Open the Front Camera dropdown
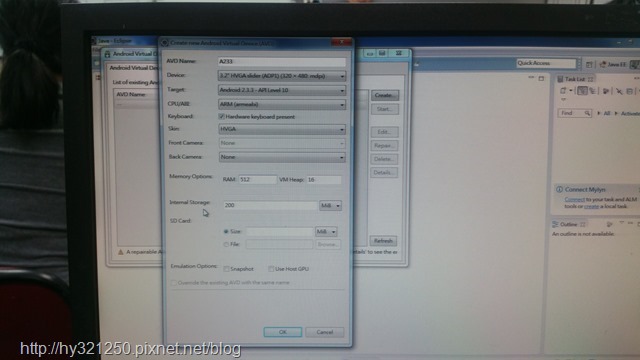Image resolution: width=640 pixels, height=360 pixels. pyautogui.click(x=282, y=143)
